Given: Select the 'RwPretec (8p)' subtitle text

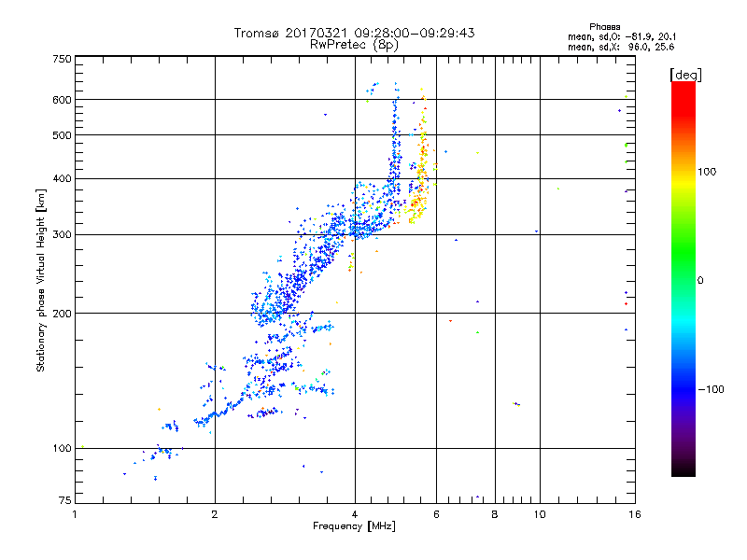Looking at the screenshot, I should pyautogui.click(x=354, y=45).
